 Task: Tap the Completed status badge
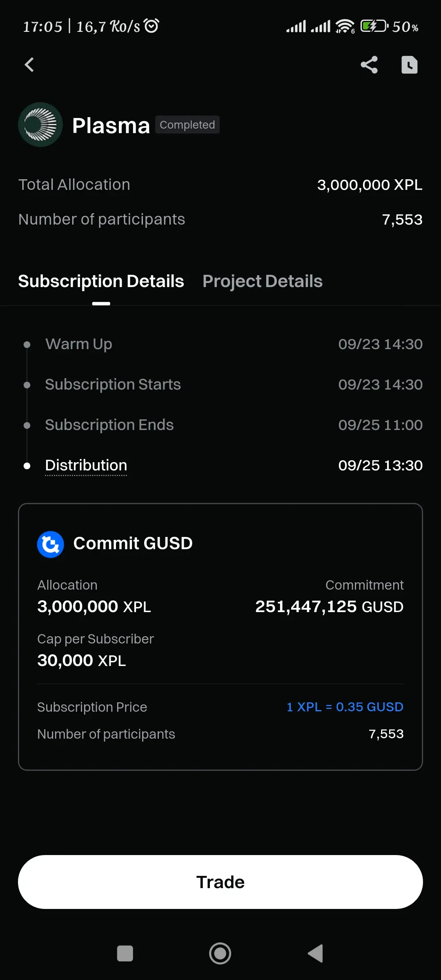[187, 125]
